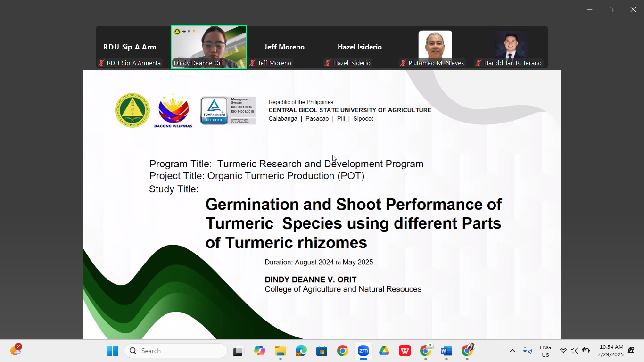Open Google Drive from the taskbar
644x362 pixels.
pos(384,351)
